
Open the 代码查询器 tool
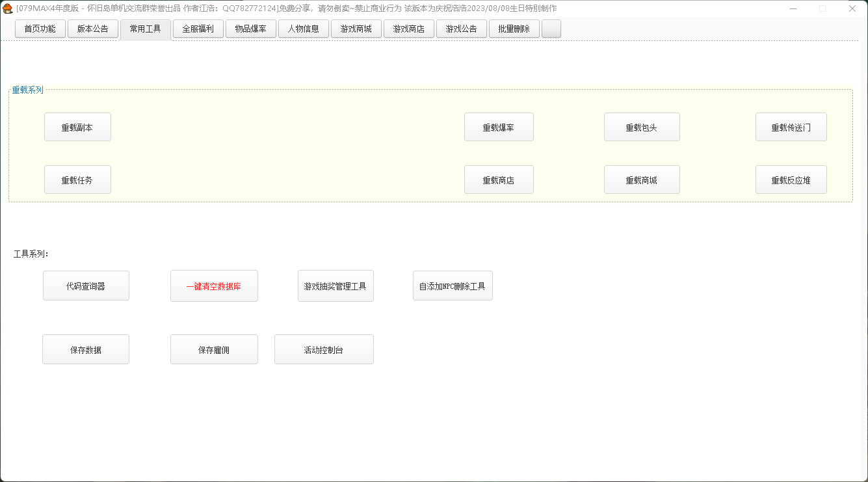[x=86, y=286]
